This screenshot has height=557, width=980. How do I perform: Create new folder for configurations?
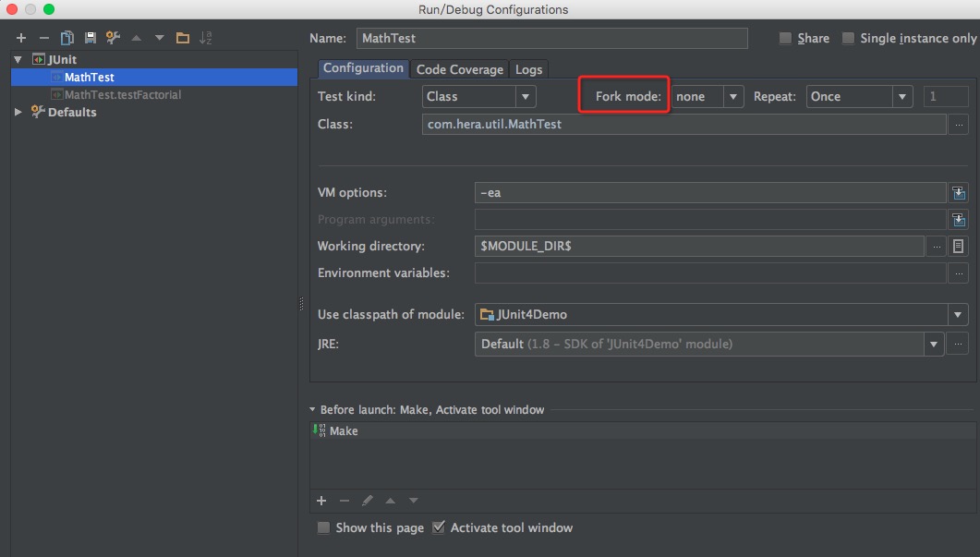point(183,38)
